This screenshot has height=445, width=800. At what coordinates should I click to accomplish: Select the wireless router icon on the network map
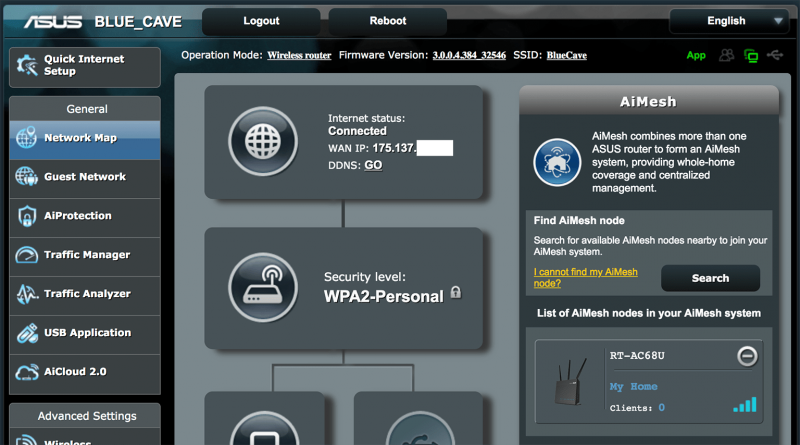[263, 287]
